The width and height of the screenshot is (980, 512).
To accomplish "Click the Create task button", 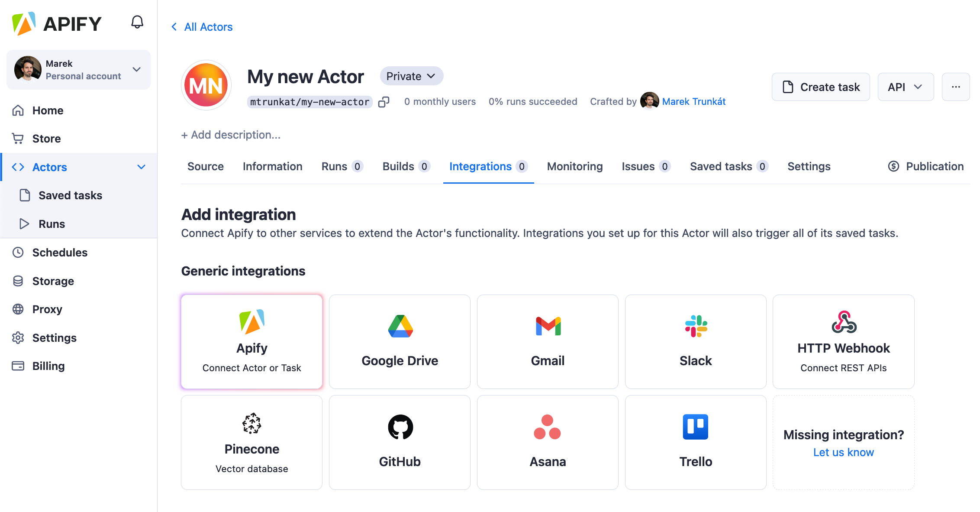I will tap(820, 87).
